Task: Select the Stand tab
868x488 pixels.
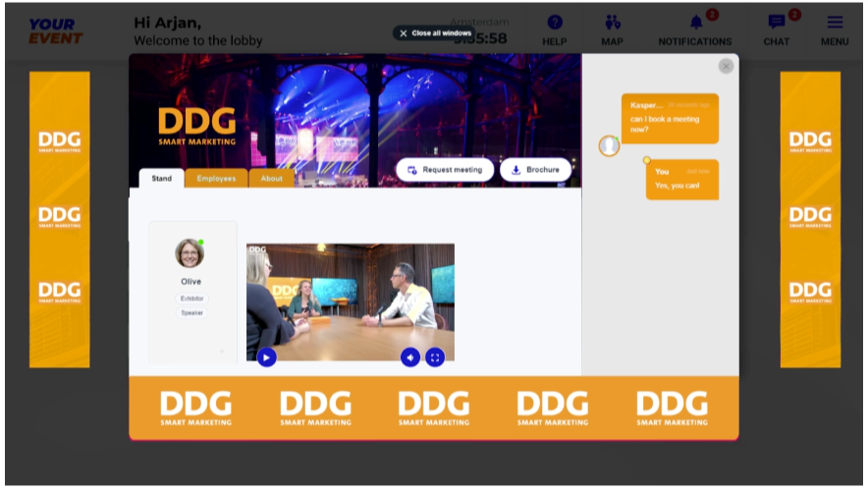Action: pyautogui.click(x=161, y=179)
